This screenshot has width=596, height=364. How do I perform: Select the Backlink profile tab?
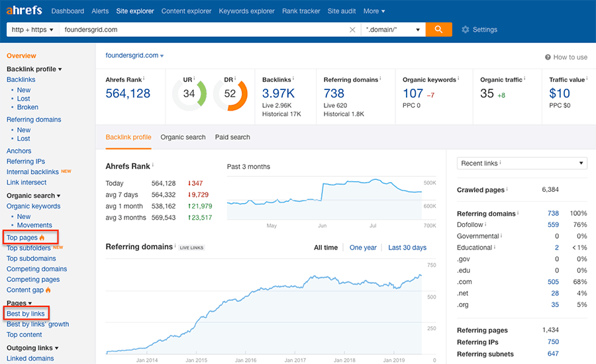coord(128,137)
